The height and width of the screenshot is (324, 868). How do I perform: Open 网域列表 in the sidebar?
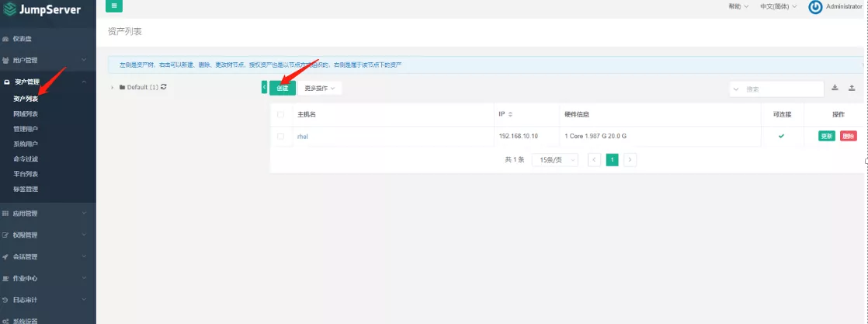coord(26,114)
